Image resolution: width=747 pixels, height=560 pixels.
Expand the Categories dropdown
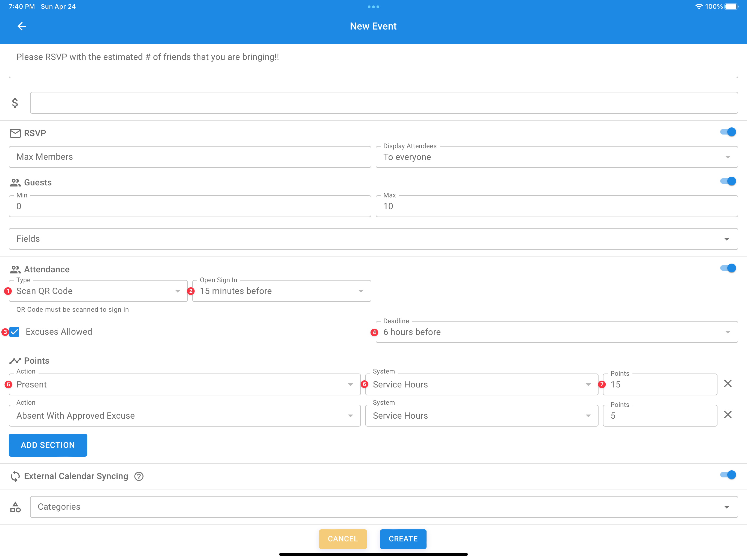(384, 507)
